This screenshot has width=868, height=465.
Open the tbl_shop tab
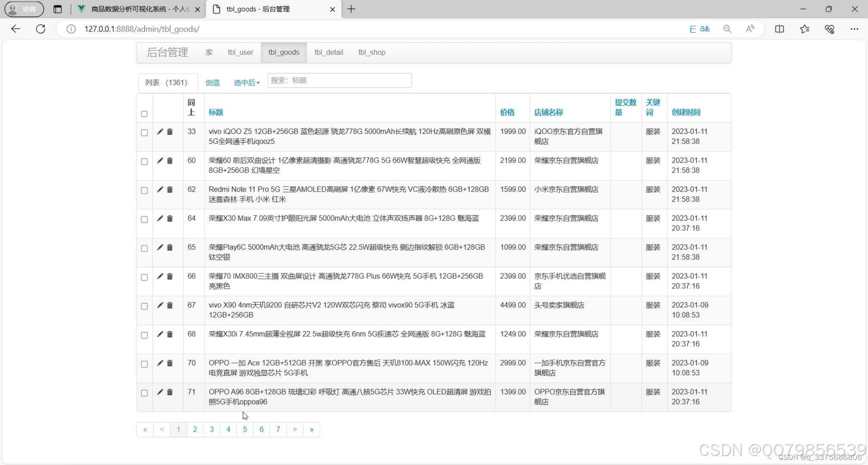pyautogui.click(x=371, y=52)
